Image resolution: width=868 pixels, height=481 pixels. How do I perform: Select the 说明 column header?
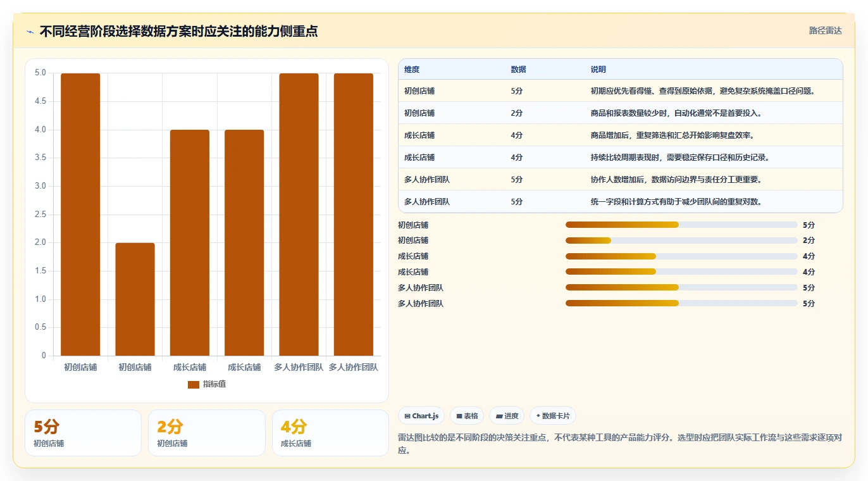click(x=598, y=69)
